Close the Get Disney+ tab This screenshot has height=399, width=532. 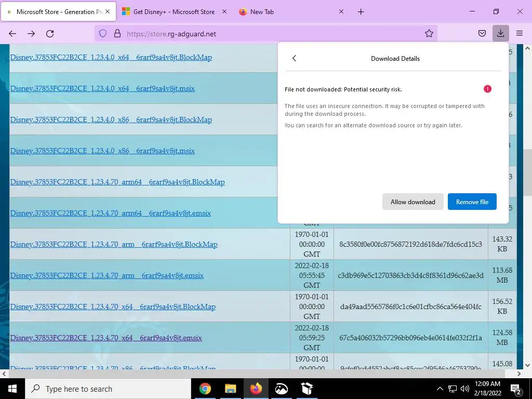coord(224,11)
